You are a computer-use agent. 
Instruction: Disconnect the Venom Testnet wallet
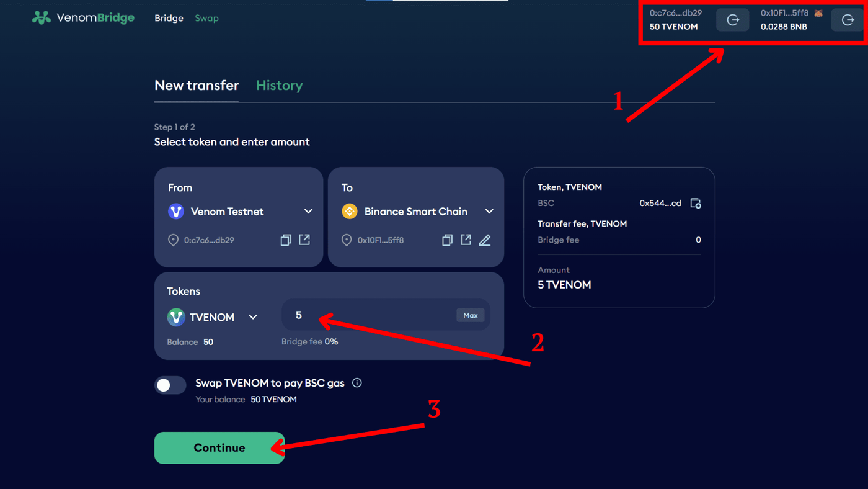click(x=732, y=19)
